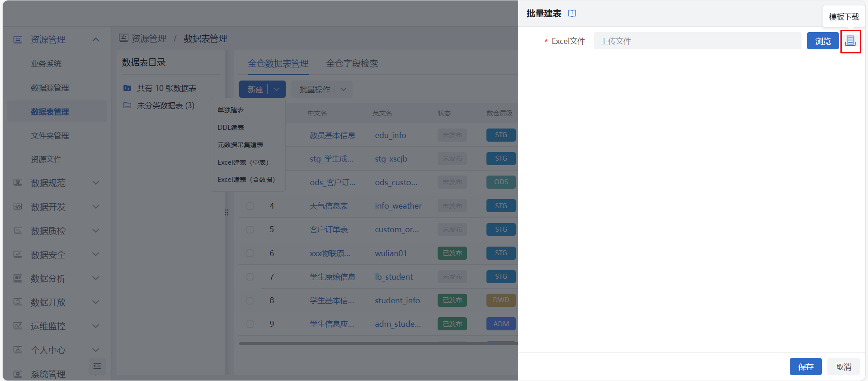
Task: Click the 运维监控 sidebar icon
Action: (18, 326)
